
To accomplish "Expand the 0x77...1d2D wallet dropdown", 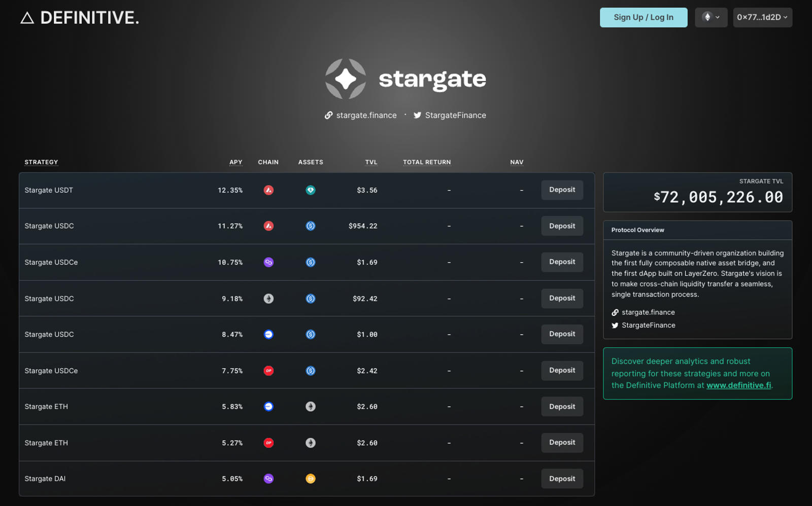I will tap(762, 17).
